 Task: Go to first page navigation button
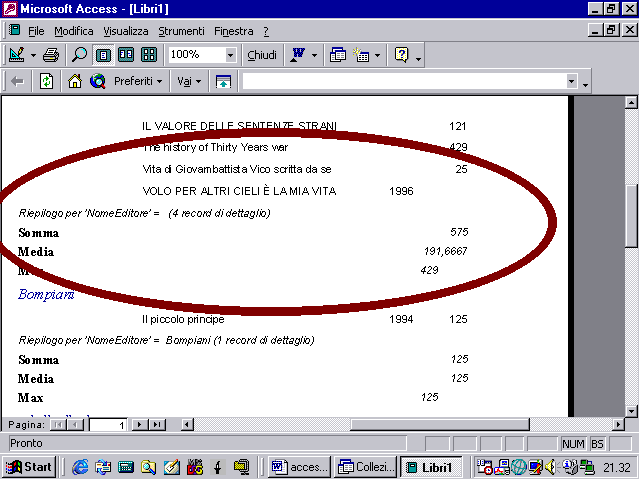58,425
